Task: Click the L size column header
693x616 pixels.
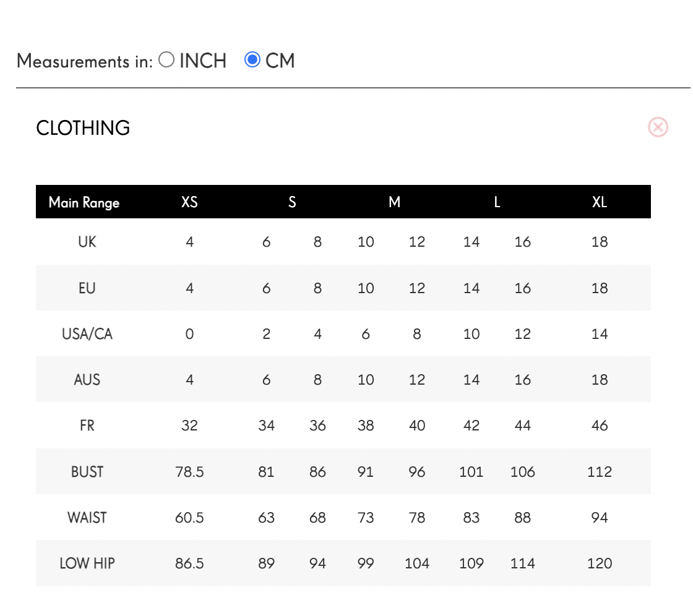Action: tap(497, 202)
